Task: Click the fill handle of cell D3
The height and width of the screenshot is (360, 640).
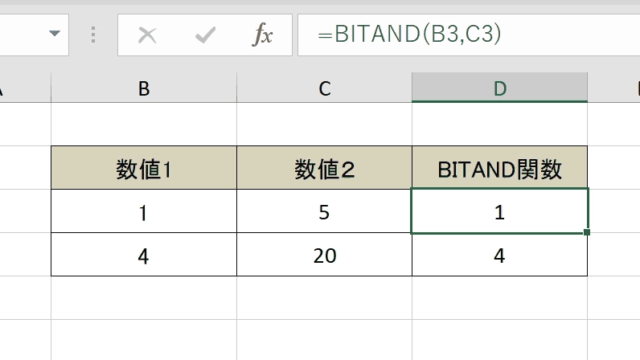Action: coord(587,232)
